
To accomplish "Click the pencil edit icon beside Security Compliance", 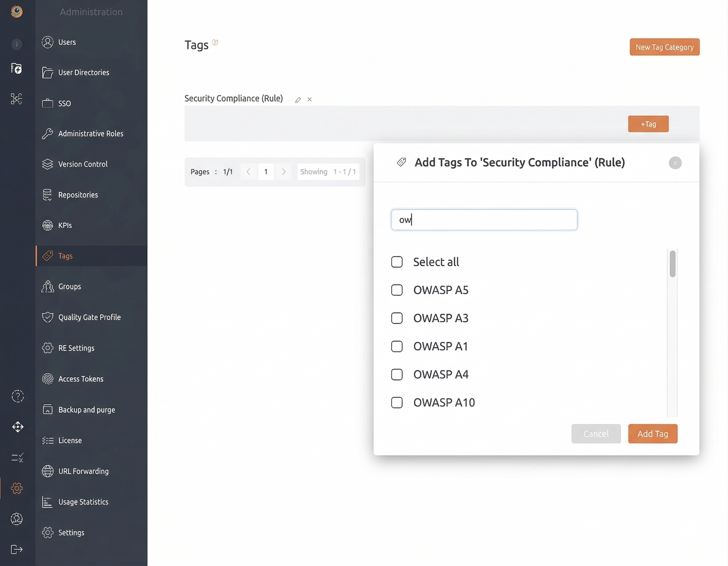I will 298,100.
